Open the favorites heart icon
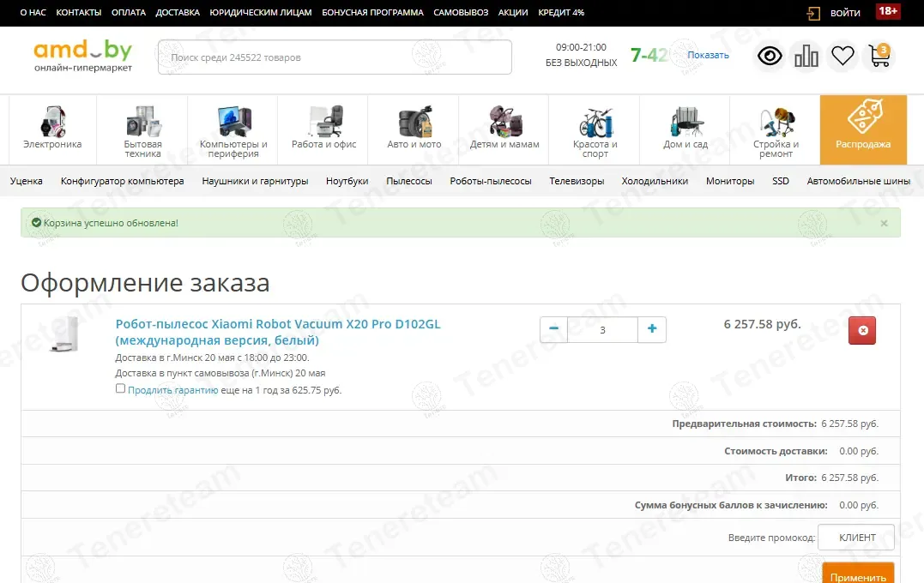Screen dimensions: 924x583 tap(842, 57)
